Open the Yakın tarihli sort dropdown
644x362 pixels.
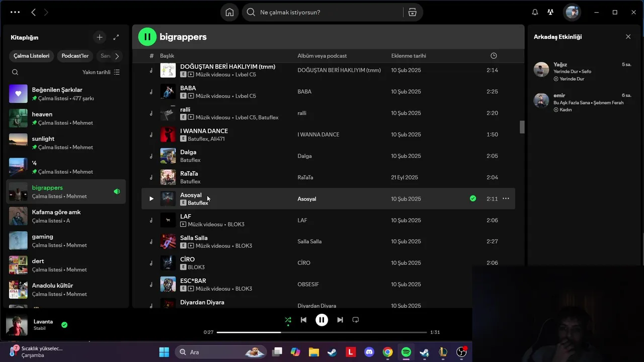[101, 72]
